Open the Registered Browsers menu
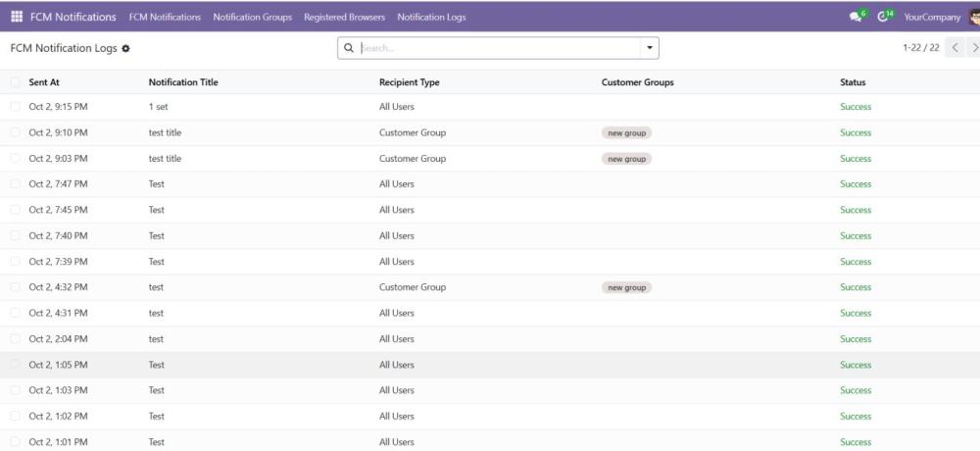Image resolution: width=980 pixels, height=451 pixels. pyautogui.click(x=344, y=17)
